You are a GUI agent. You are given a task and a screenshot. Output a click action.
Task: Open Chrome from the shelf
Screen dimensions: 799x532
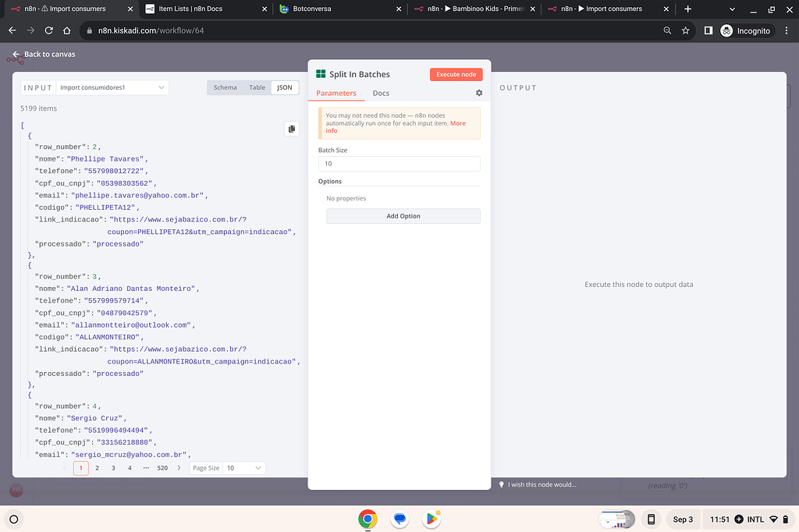tap(368, 519)
